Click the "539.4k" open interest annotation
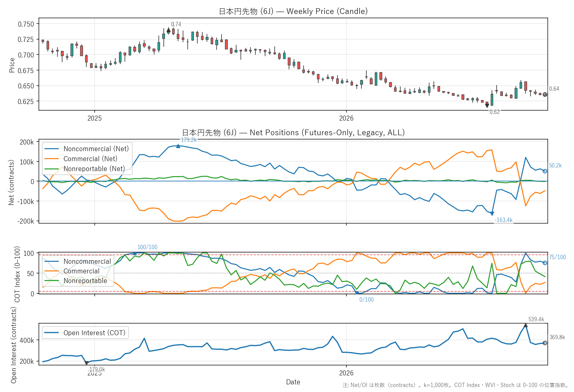The height and width of the screenshot is (392, 574). [536, 319]
